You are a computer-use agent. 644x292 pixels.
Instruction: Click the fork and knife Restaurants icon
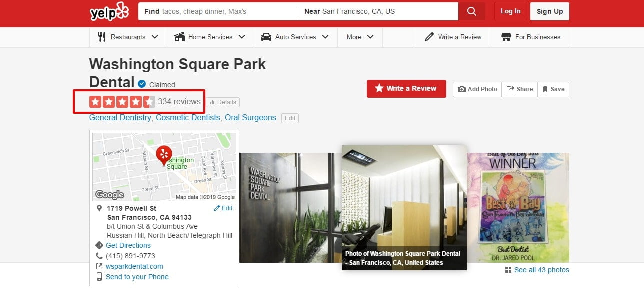pyautogui.click(x=102, y=37)
